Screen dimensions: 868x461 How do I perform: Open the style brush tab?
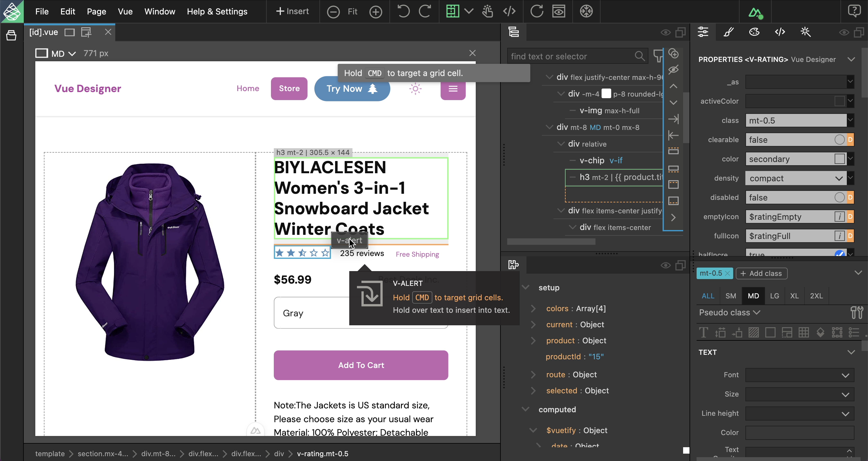[x=728, y=32]
